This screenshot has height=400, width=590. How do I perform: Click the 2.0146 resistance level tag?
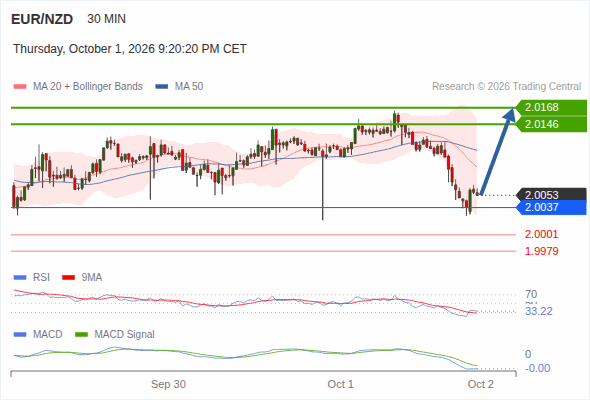pos(551,124)
